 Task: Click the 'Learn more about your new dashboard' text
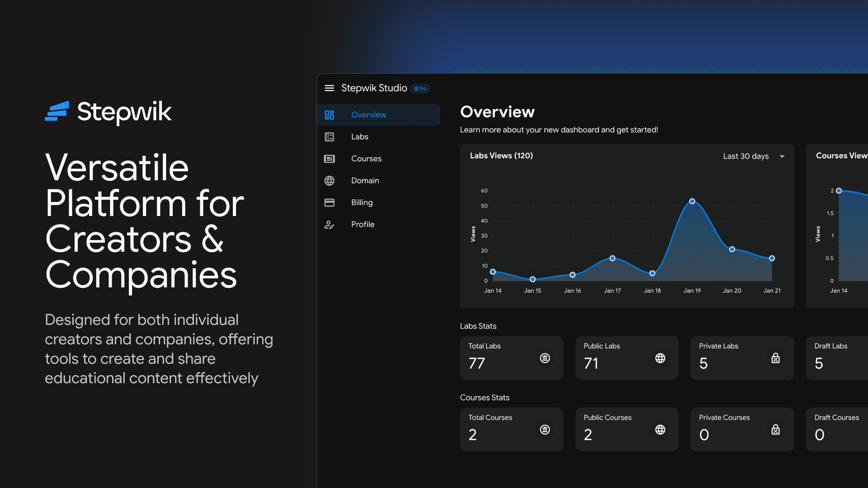click(x=559, y=130)
